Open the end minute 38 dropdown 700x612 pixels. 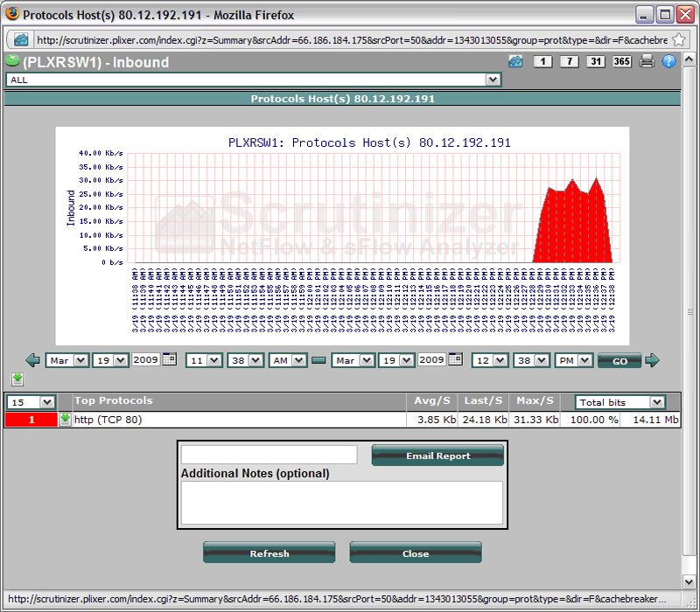point(532,360)
